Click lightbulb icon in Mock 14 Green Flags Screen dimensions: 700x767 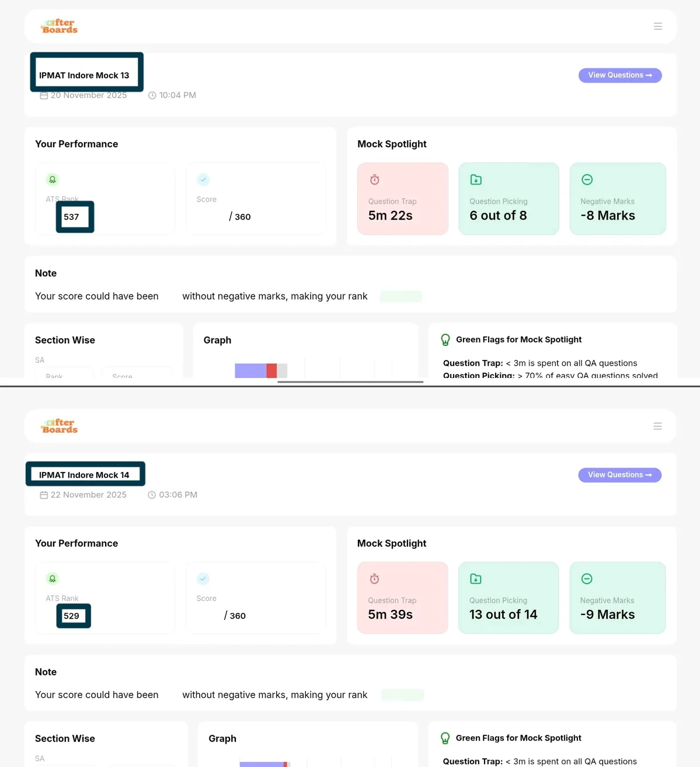point(445,738)
